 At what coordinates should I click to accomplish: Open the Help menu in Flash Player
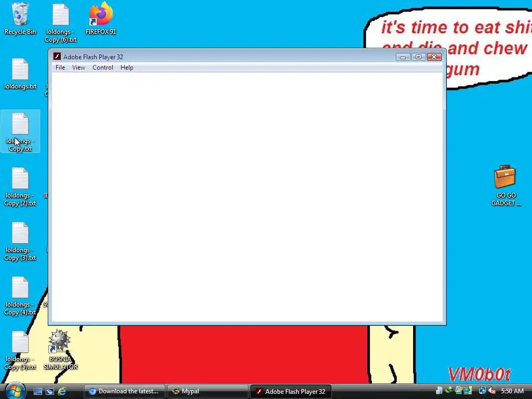click(x=127, y=68)
